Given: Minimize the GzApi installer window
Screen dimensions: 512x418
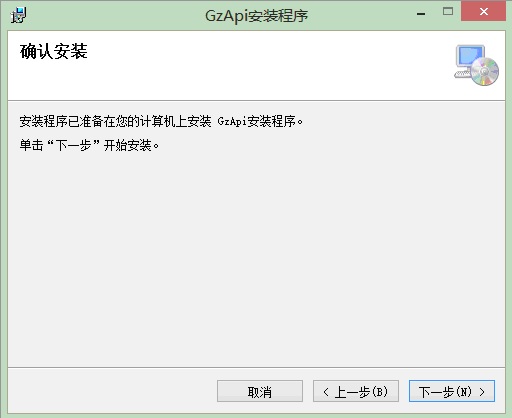Looking at the screenshot, I should [421, 13].
